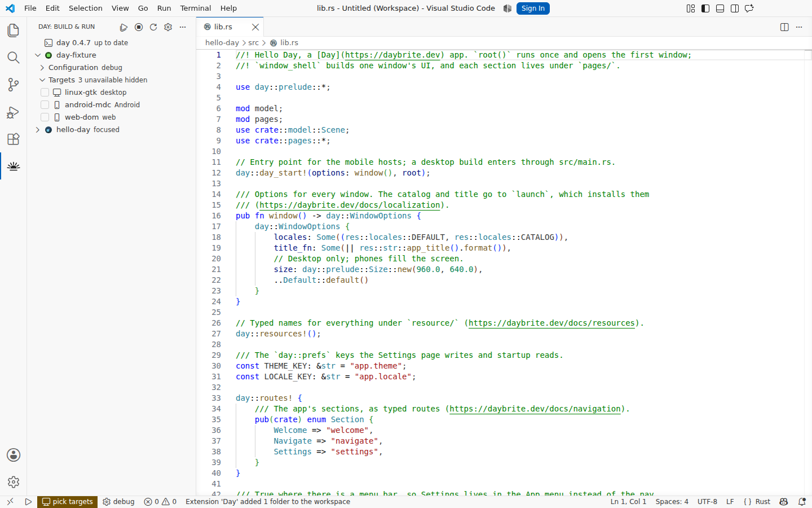812x508 pixels.
Task: Open the notifications bell in status bar
Action: click(x=802, y=502)
